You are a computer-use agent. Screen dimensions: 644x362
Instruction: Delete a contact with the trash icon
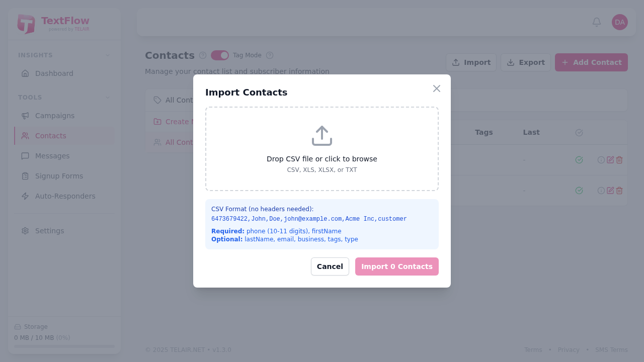coord(619,160)
